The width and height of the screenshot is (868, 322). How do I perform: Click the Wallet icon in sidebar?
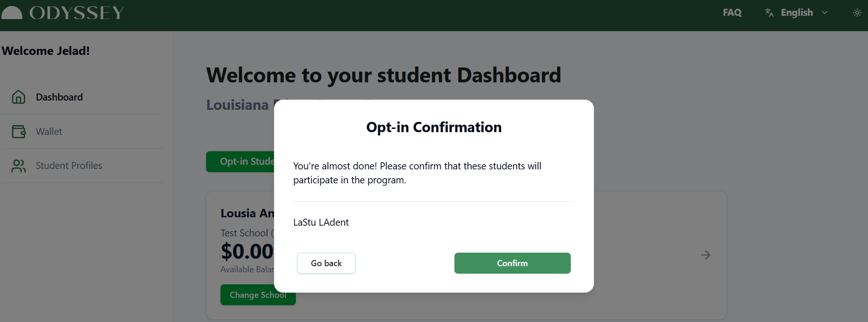click(x=19, y=132)
